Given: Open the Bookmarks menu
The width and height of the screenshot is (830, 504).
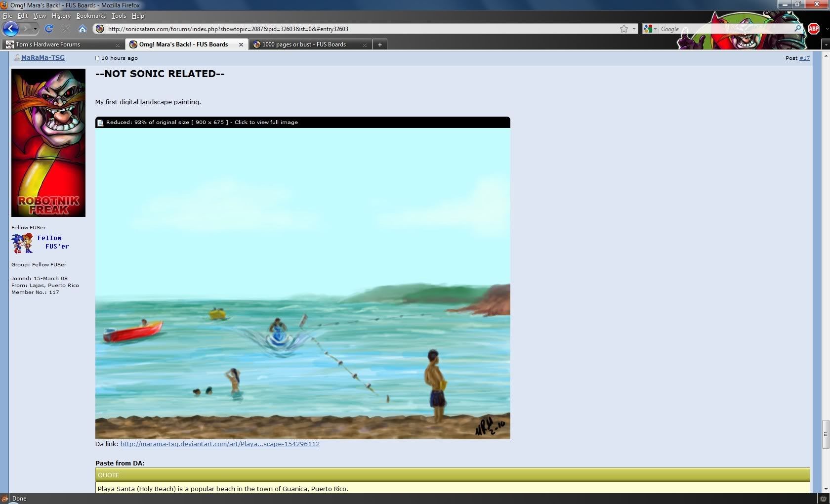Looking at the screenshot, I should (x=91, y=16).
